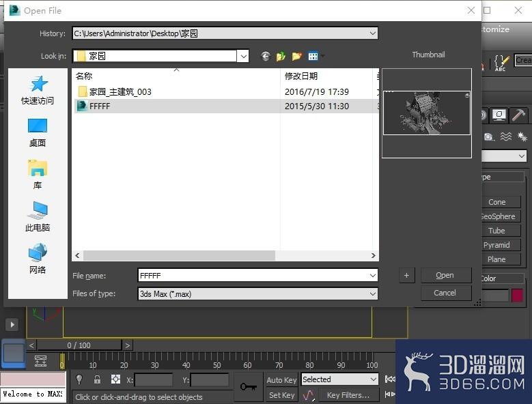
Task: Select the Systems gears icon
Action: pos(522,137)
